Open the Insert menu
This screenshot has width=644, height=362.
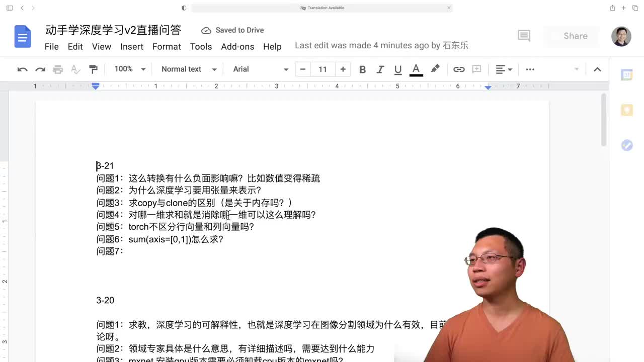click(x=132, y=46)
